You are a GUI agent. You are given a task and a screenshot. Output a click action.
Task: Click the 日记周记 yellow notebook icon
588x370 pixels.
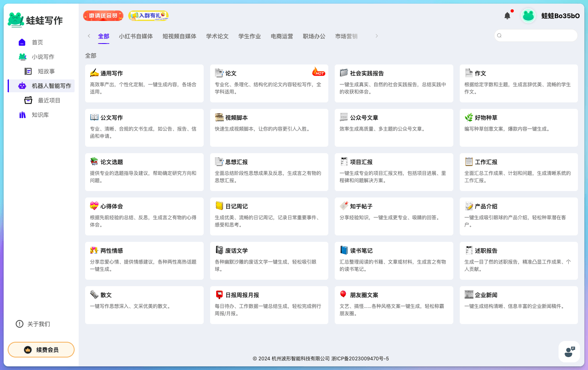219,206
